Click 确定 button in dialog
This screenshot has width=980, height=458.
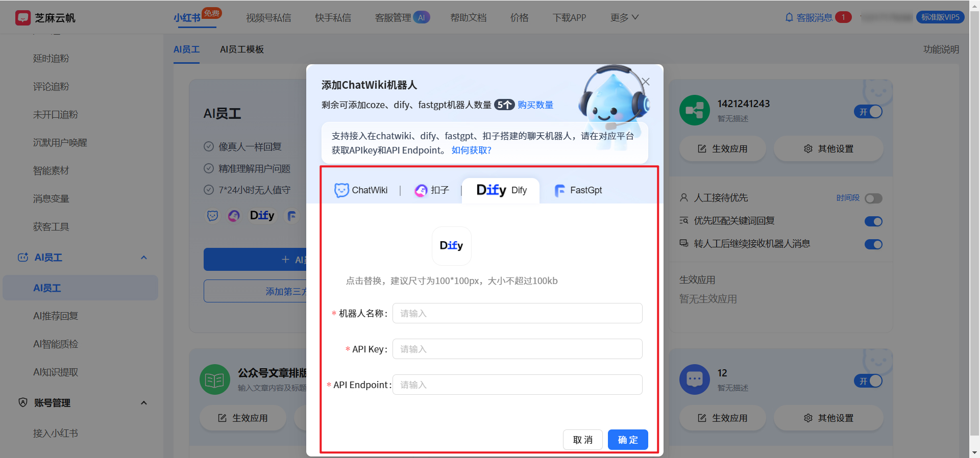click(628, 440)
